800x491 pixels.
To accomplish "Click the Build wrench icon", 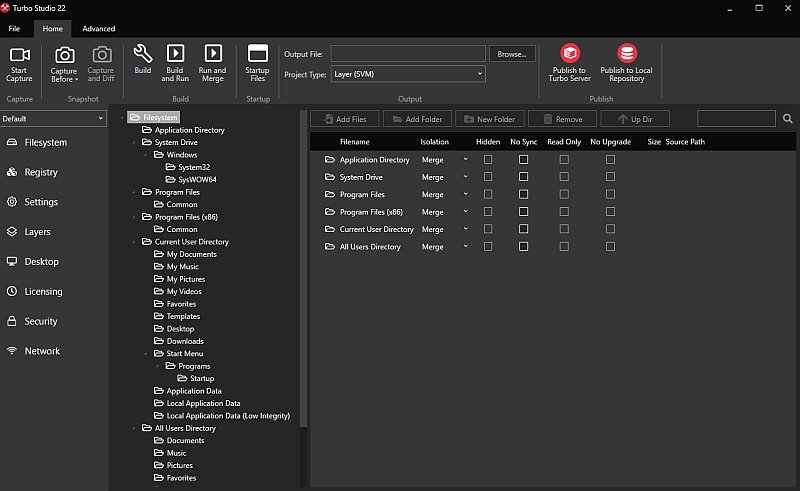I will click(143, 54).
